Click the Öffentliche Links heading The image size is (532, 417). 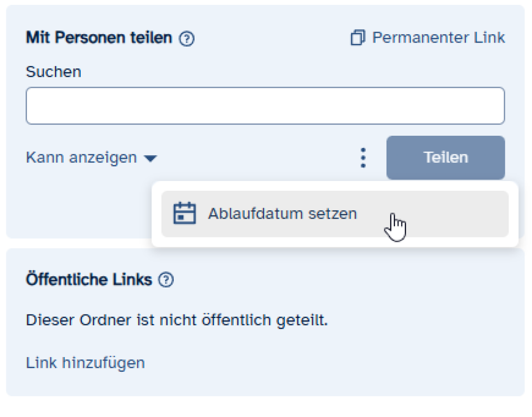[x=89, y=280]
